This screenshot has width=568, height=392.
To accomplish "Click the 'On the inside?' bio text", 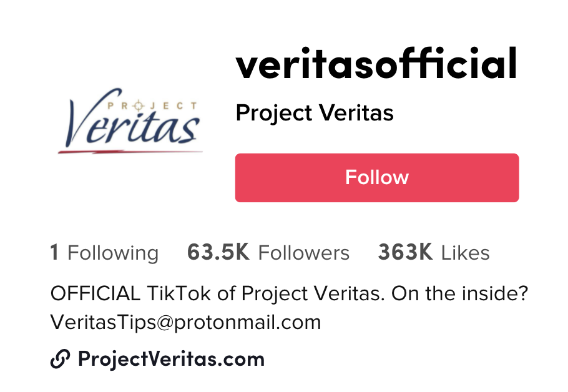I will 459,293.
